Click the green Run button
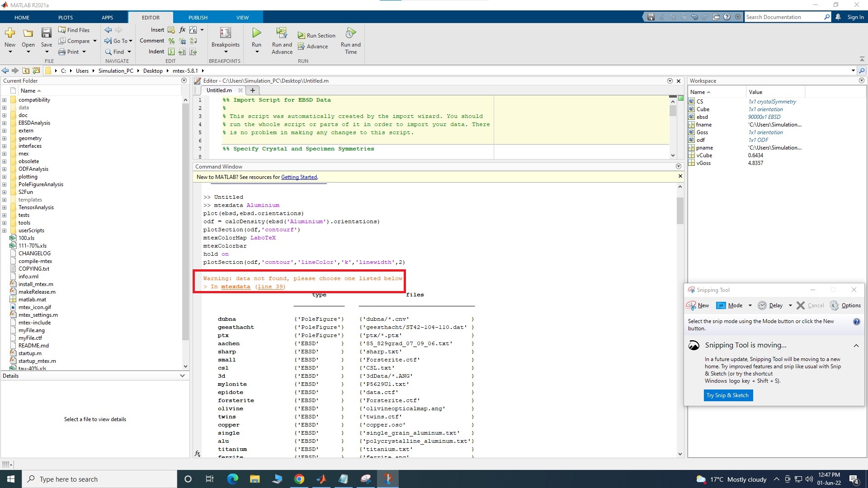Image resolution: width=868 pixels, height=488 pixels. 256,33
